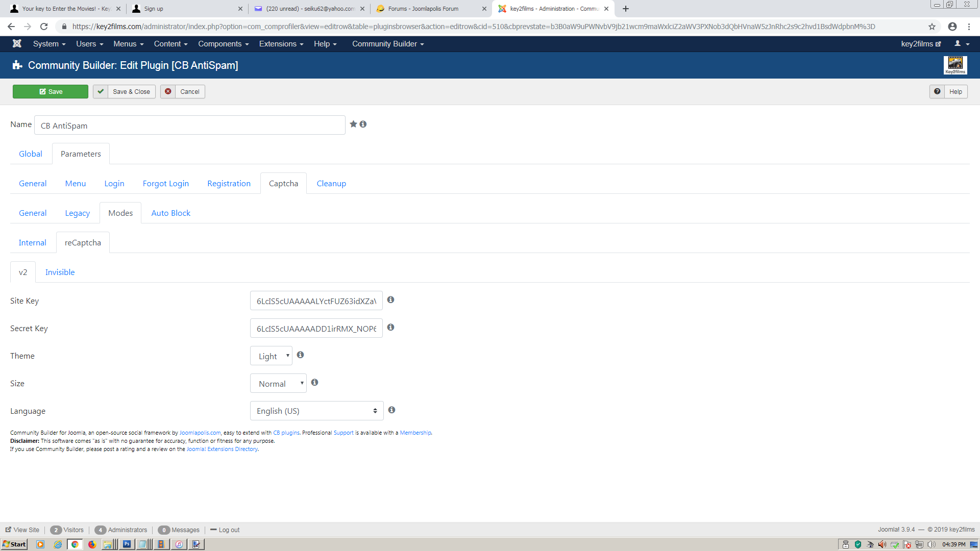Screen dimensions: 980x551
Task: Expand the Content menu
Action: (x=171, y=44)
